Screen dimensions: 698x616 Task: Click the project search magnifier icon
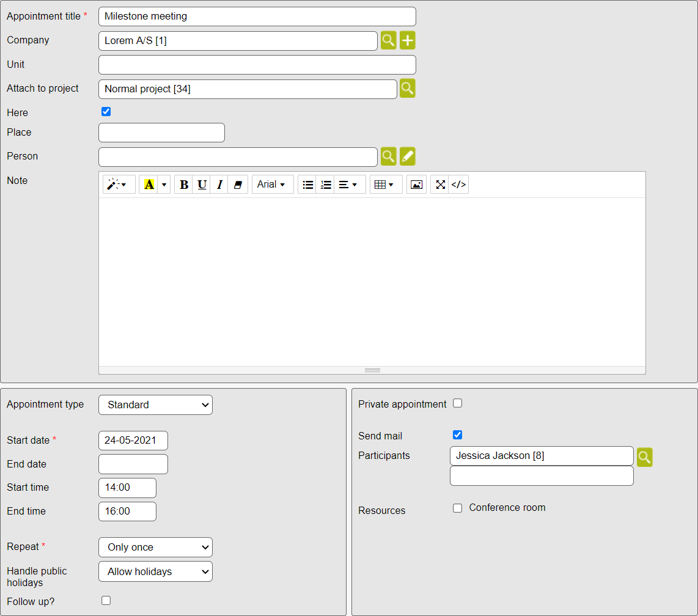coord(407,89)
